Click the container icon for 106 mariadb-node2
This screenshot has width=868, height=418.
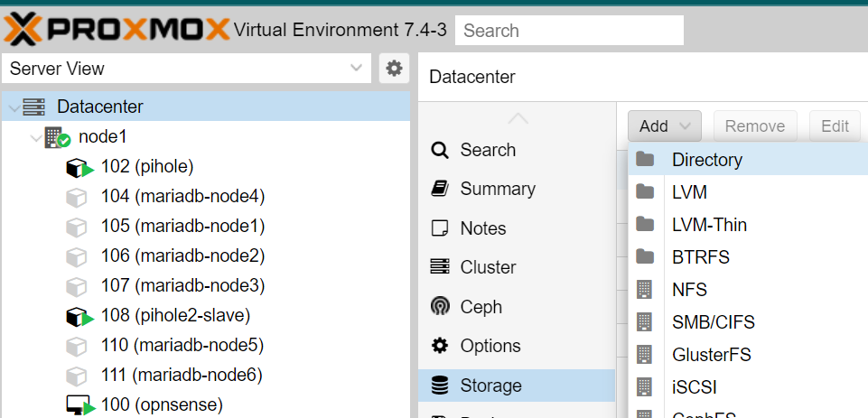[77, 257]
